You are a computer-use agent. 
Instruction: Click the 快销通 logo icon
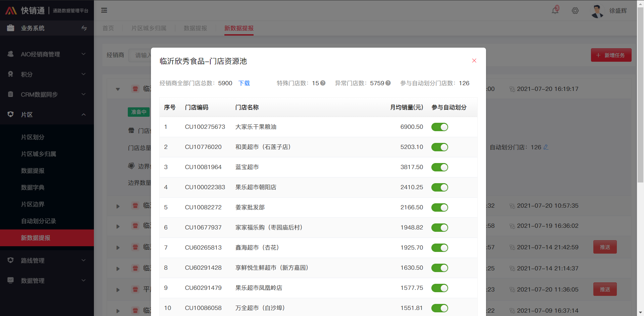(11, 11)
